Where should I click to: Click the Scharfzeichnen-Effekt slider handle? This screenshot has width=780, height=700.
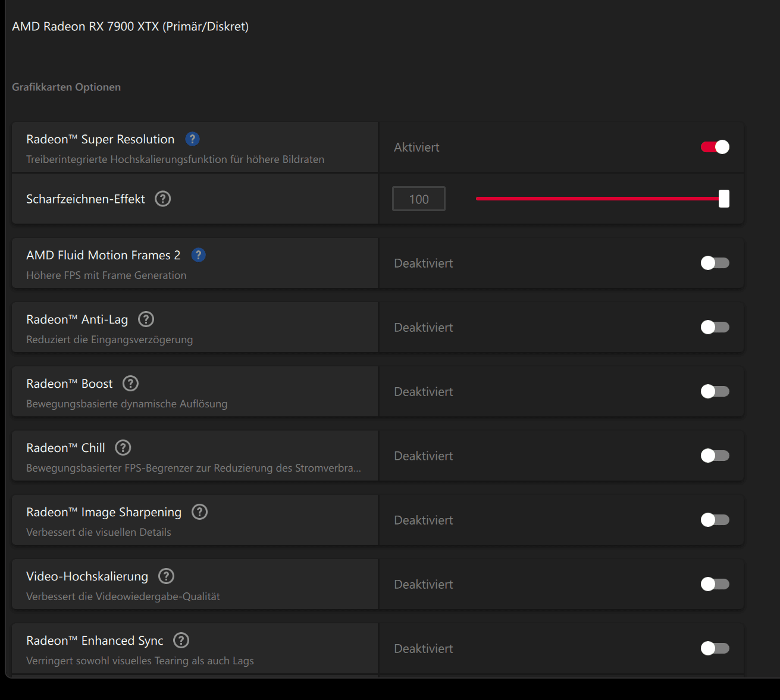point(724,199)
